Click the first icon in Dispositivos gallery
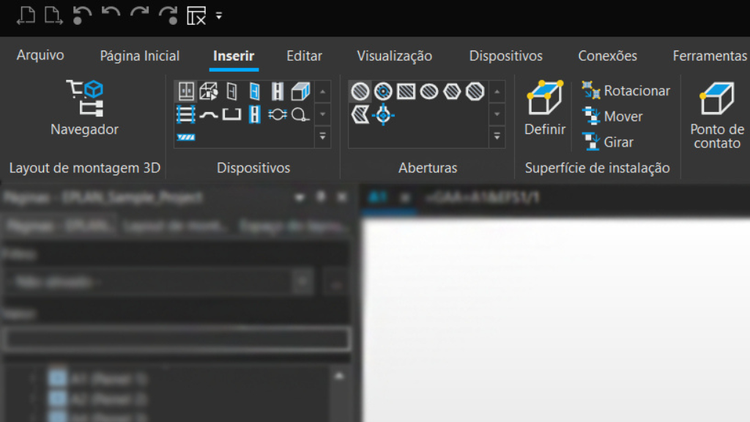Viewport: 750px width, 422px height. [x=186, y=92]
